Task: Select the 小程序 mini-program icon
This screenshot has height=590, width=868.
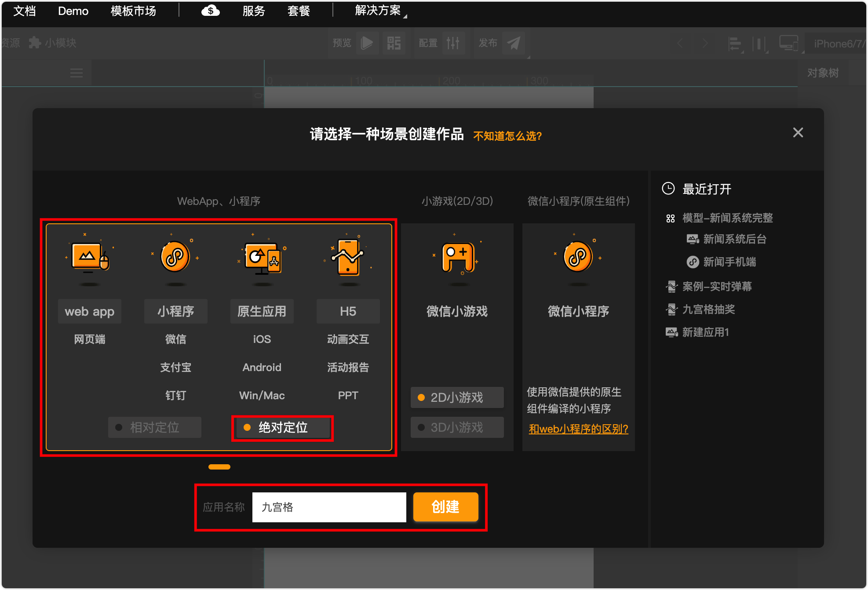Action: tap(175, 257)
